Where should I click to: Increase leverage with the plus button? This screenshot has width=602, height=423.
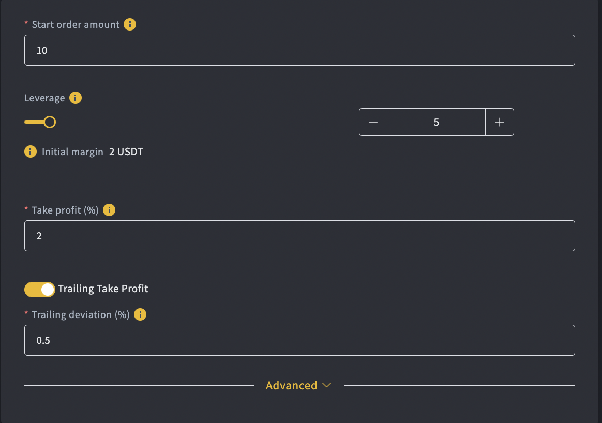(499, 122)
